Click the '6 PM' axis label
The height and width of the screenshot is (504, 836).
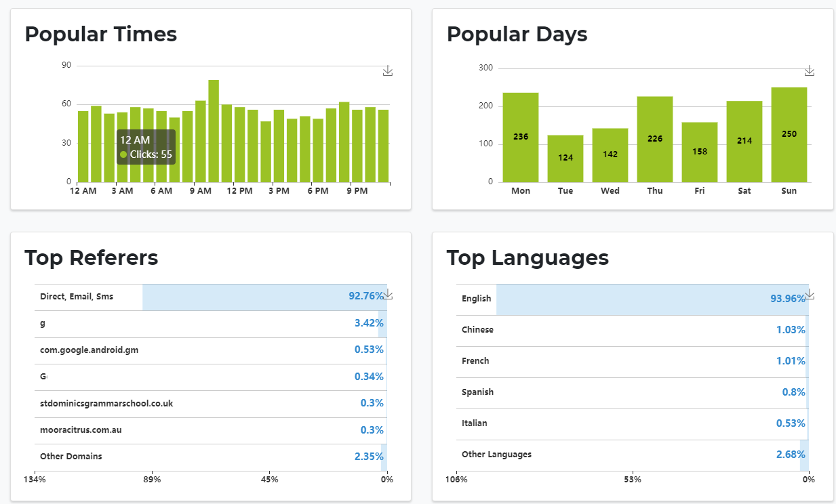point(318,191)
